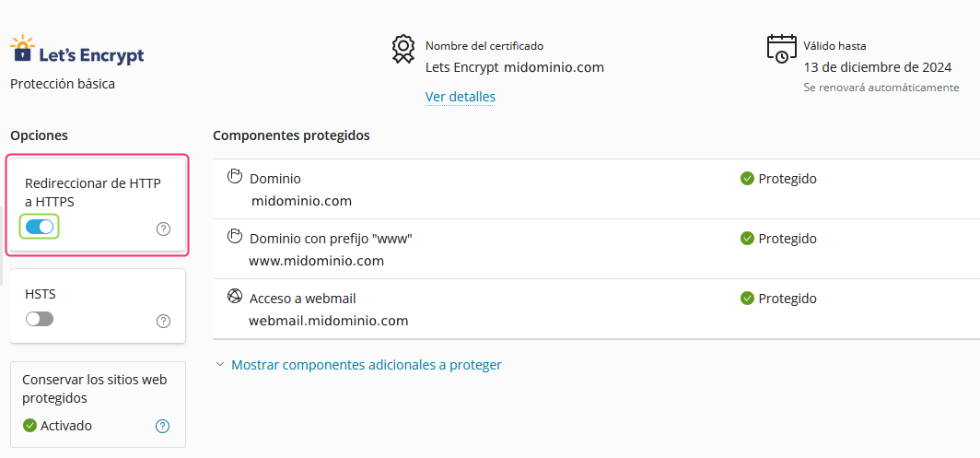Expand Mostrar componentes adicionales chevron
Image resolution: width=980 pixels, height=458 pixels.
pyautogui.click(x=219, y=364)
